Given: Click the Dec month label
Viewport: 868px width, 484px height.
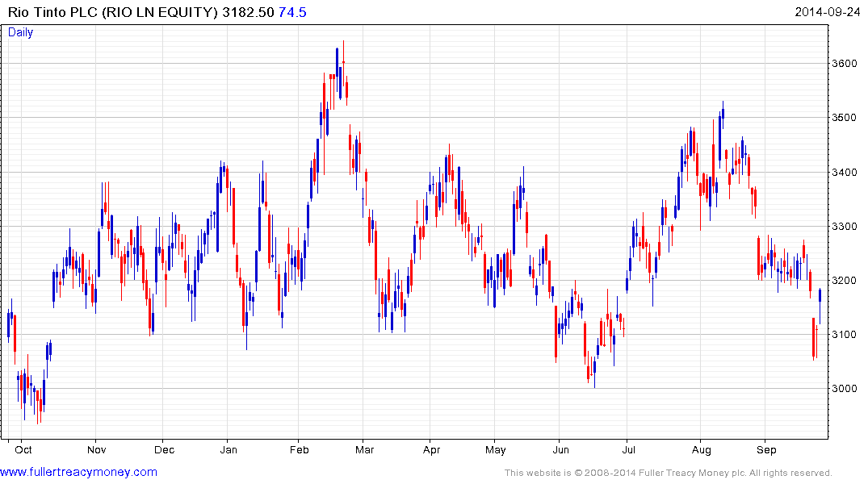Looking at the screenshot, I should [x=165, y=449].
